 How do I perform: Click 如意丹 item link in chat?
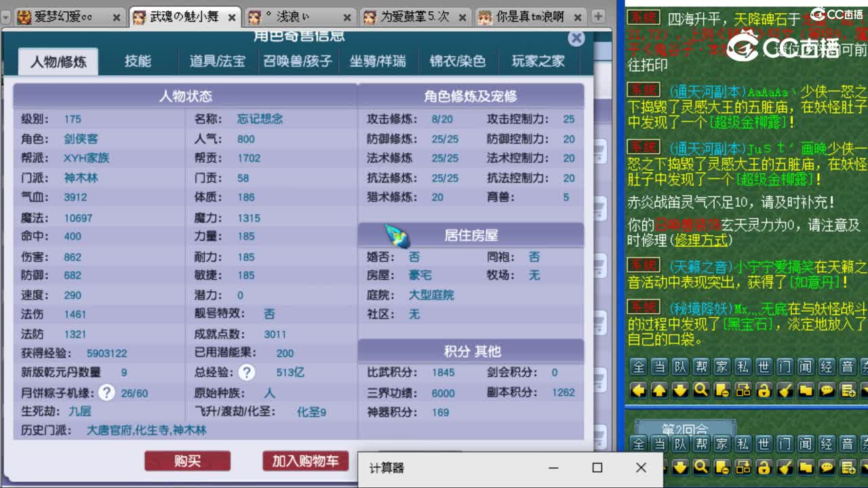tap(815, 281)
